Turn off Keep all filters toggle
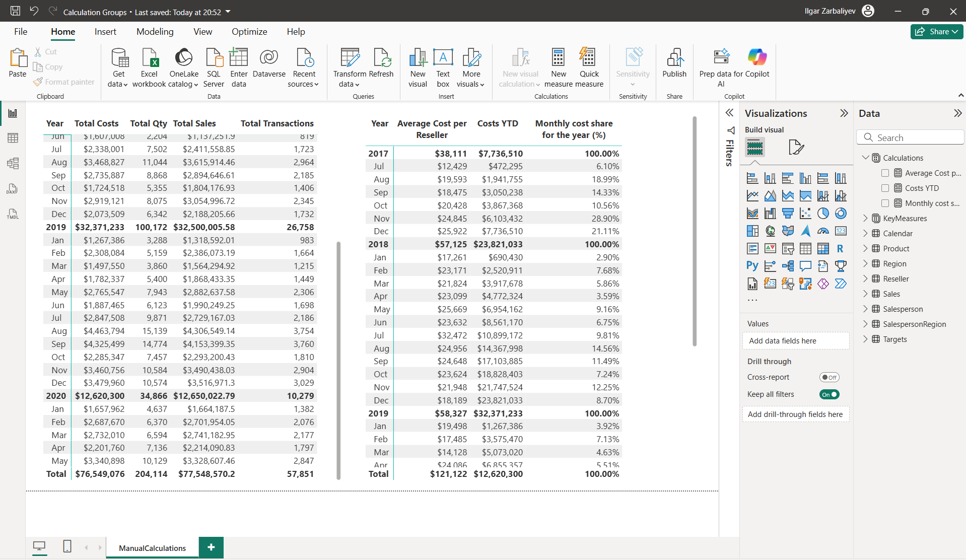 [829, 394]
